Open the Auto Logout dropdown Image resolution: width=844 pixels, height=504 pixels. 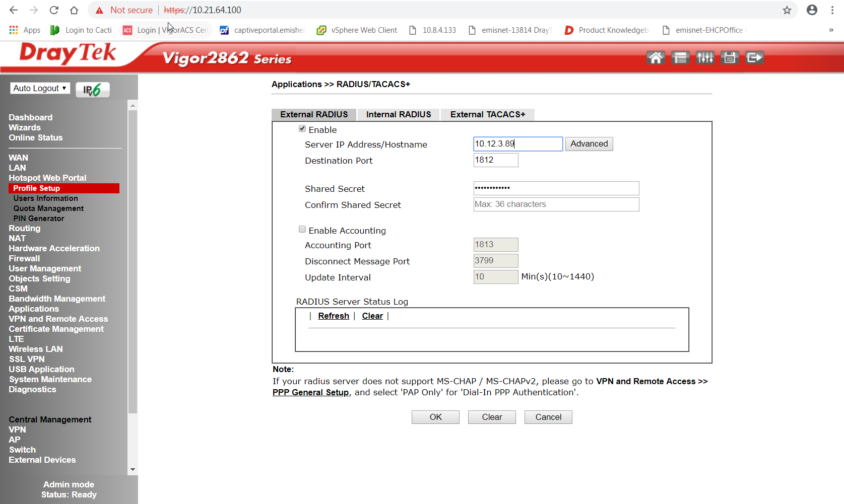(x=40, y=88)
